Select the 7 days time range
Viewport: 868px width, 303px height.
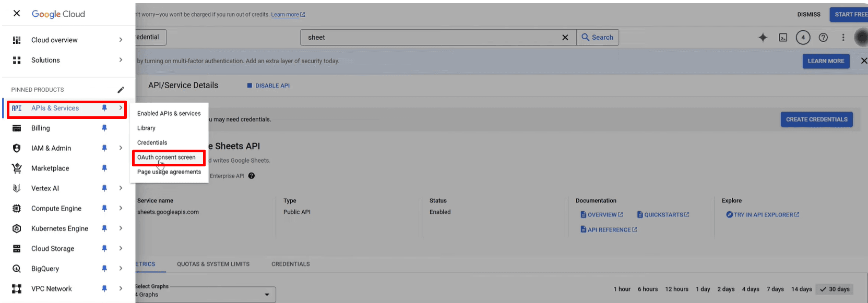[x=775, y=289]
